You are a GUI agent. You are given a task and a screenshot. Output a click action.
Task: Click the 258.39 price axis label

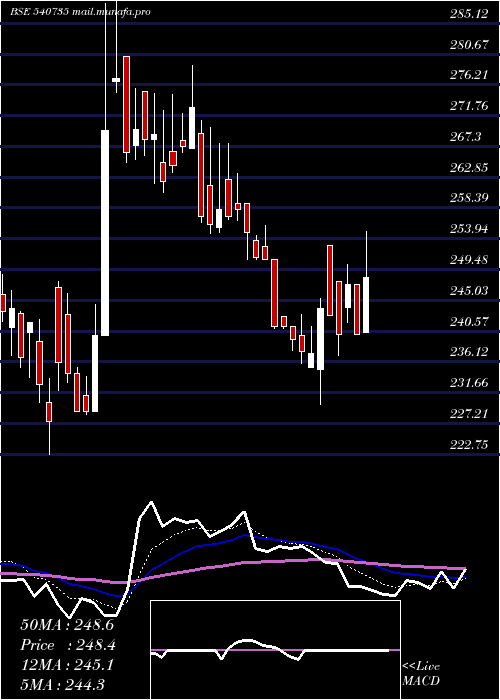tap(469, 198)
